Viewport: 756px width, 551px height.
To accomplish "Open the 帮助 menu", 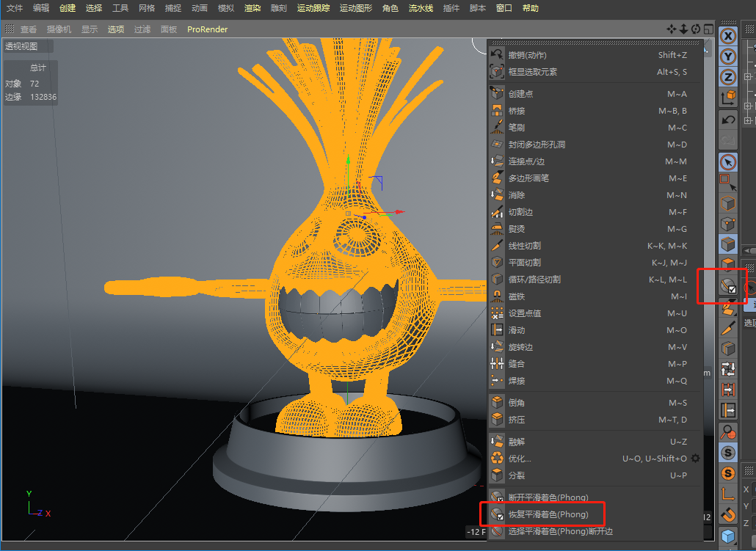I will [x=531, y=8].
